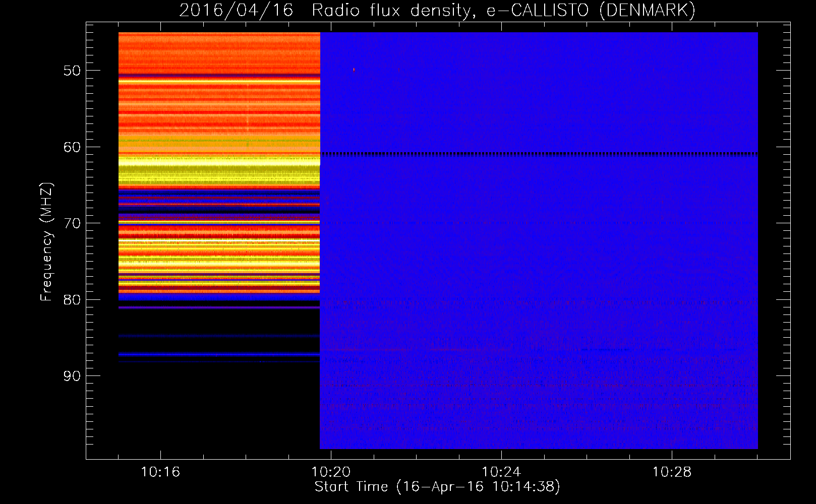Click the plot title '2016/04/16 Radio flux density, e-CALLISTO (DENMARK)'

tap(437, 10)
